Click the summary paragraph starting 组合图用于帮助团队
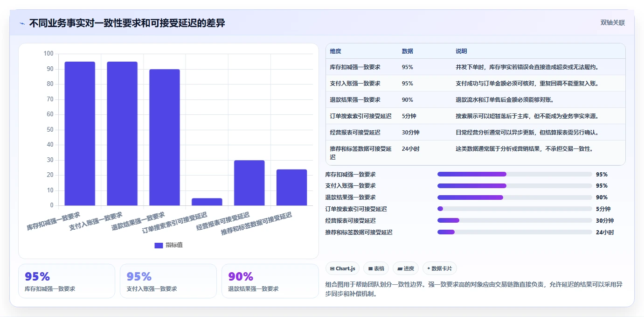The height and width of the screenshot is (317, 644). 474,289
